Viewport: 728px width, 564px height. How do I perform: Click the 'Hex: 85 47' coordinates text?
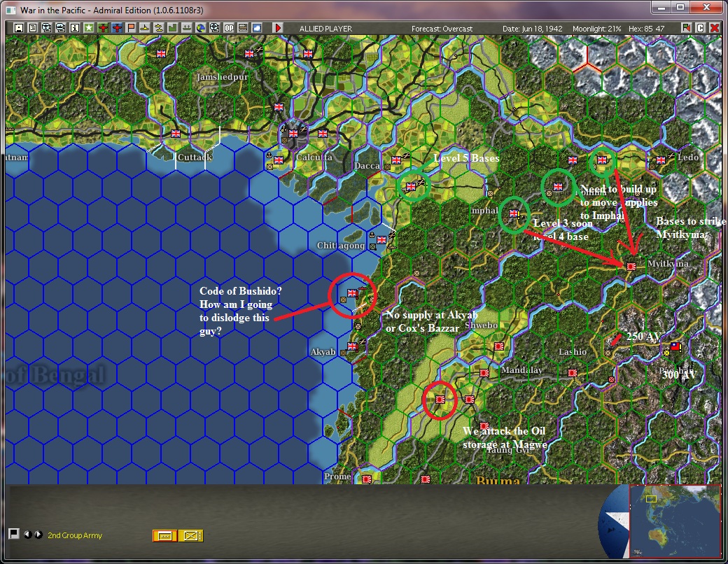click(646, 29)
